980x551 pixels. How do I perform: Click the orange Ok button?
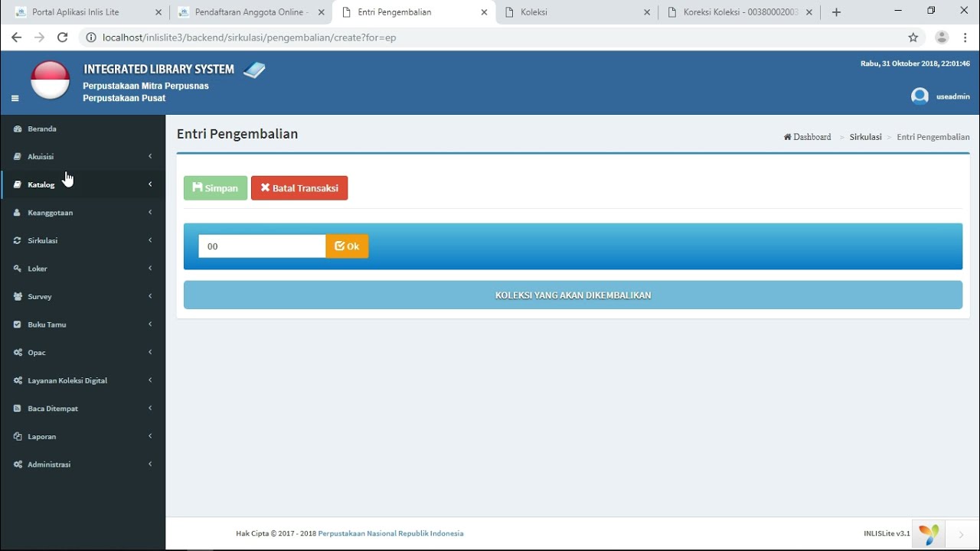[x=347, y=246]
